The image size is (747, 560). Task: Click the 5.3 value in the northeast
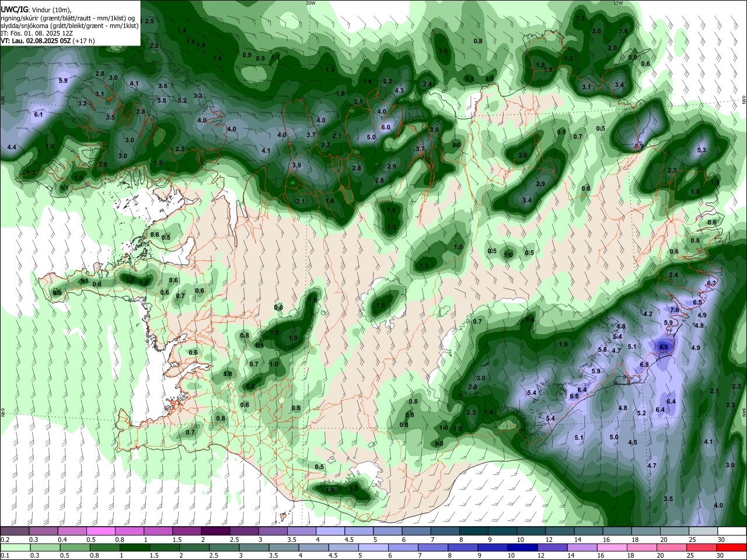click(701, 150)
